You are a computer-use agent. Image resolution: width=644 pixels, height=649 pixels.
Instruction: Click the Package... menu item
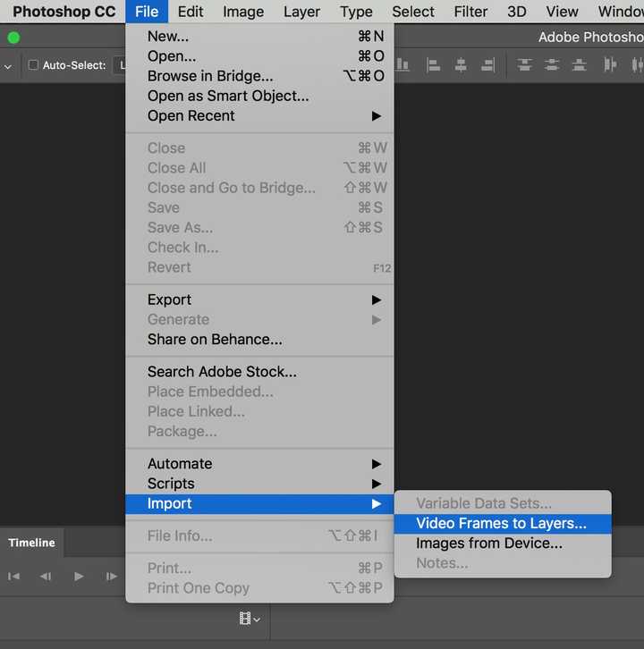(x=259, y=431)
